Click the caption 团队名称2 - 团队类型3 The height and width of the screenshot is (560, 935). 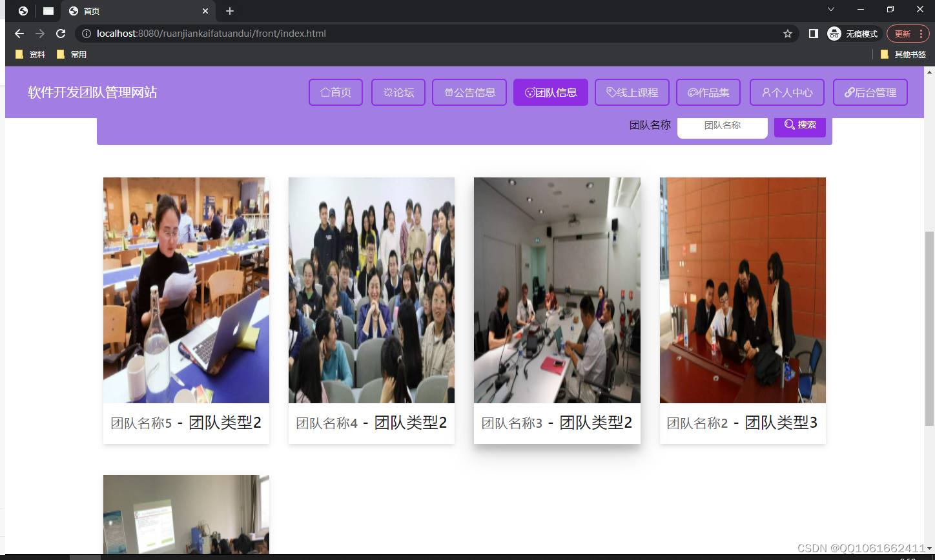[x=743, y=423]
